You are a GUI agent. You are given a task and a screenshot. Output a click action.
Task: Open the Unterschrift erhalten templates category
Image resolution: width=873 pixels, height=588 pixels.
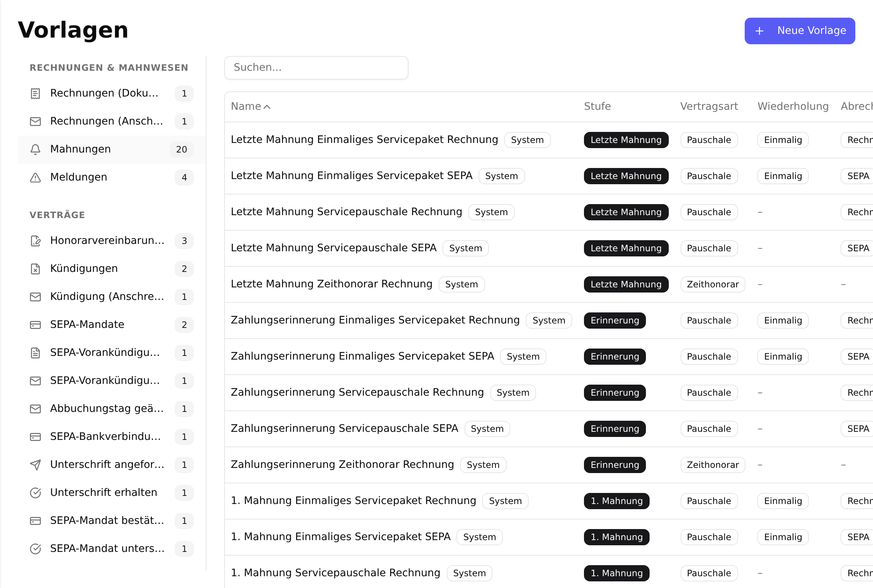[111, 493]
